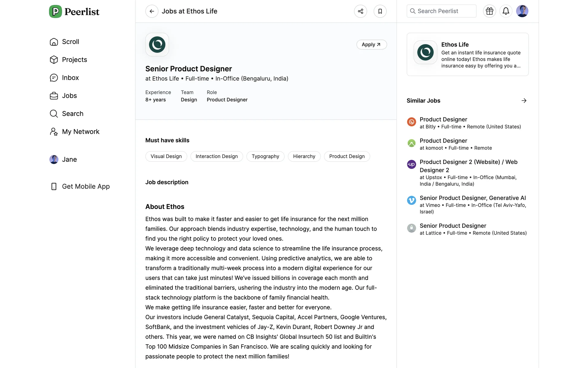Screen dimensions: 588x368
Task: Open Senior Product Designer at Lattice
Action: pos(453,226)
